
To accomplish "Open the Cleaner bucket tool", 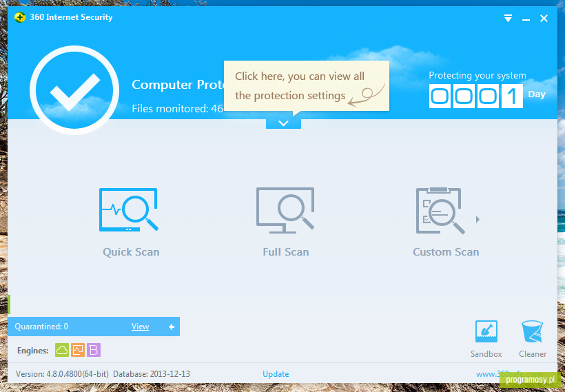I will [532, 331].
